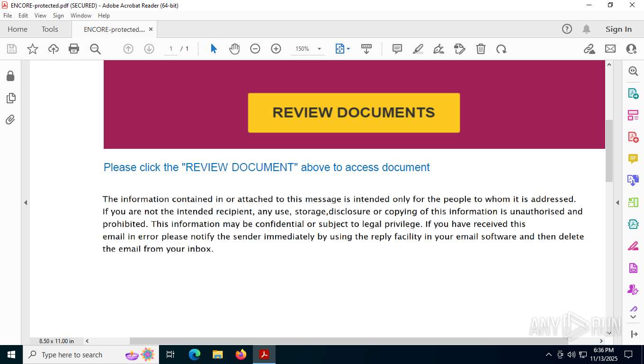Go to previous page arrow
Viewport: 644px width, 364px height.
tap(128, 49)
